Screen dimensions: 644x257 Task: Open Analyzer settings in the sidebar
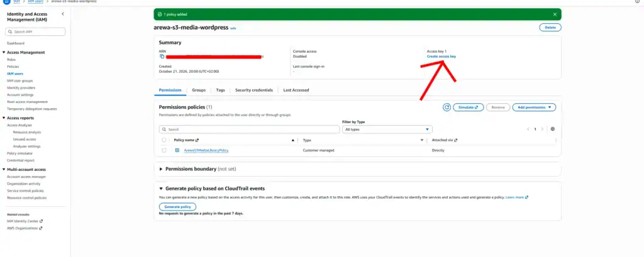coord(26,146)
